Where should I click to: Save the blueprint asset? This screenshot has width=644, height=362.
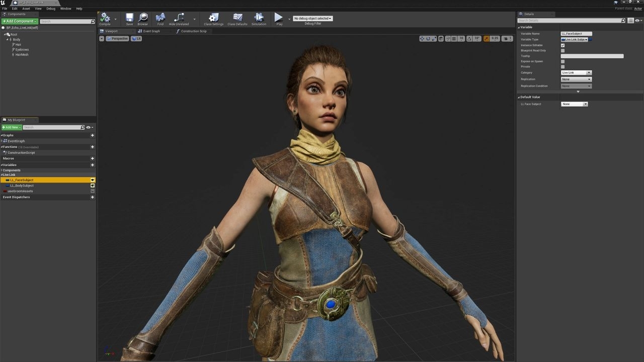coord(129,19)
